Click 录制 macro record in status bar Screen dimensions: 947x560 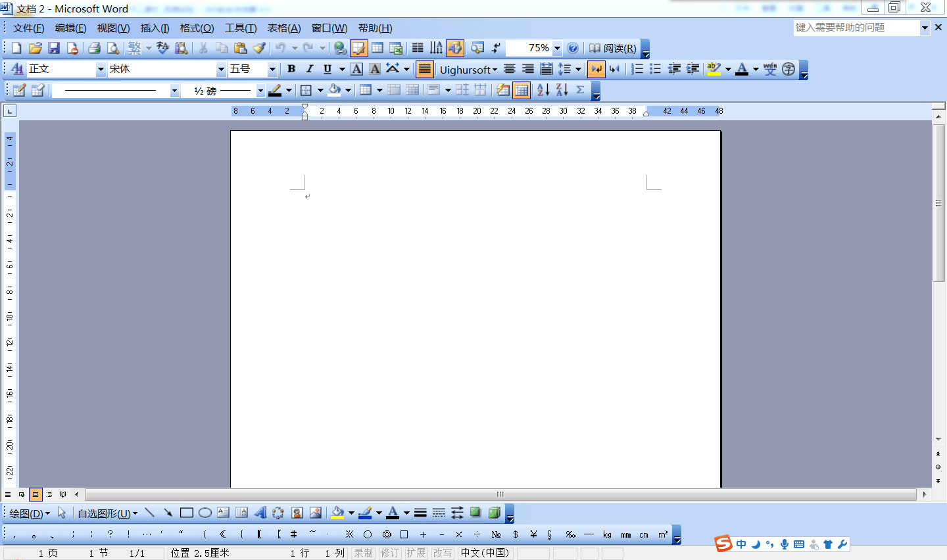[364, 553]
